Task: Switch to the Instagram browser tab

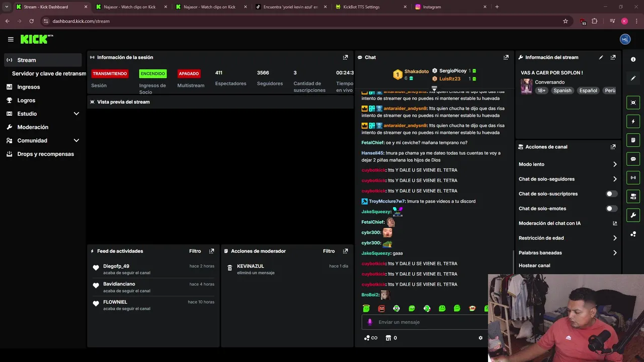Action: [450, 7]
